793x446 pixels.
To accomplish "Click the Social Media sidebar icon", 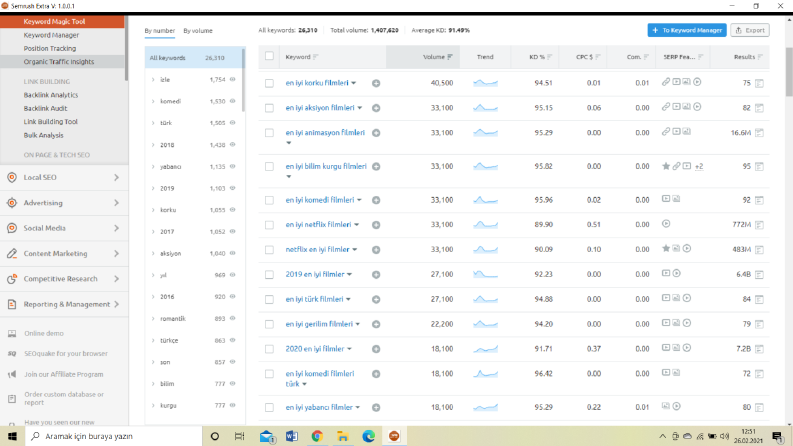I will click(12, 228).
